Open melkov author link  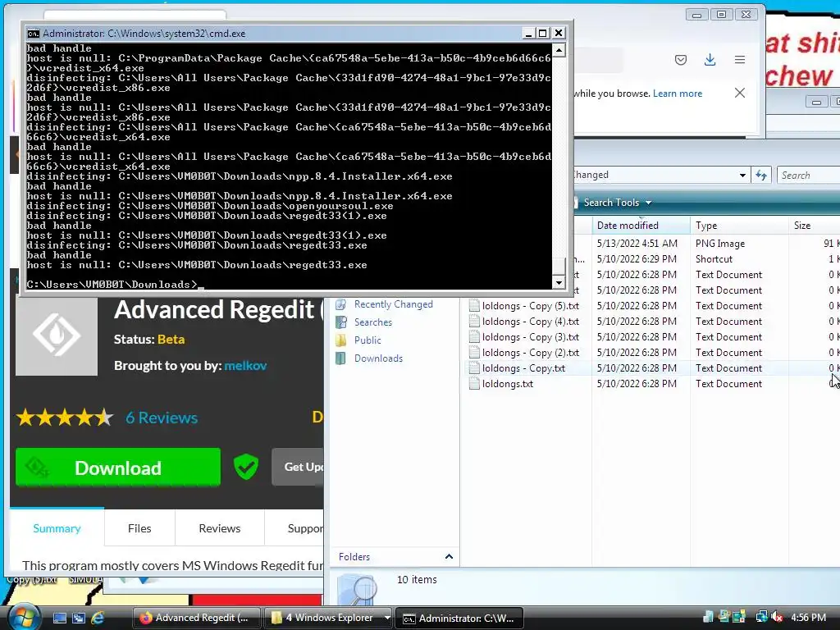tap(245, 366)
